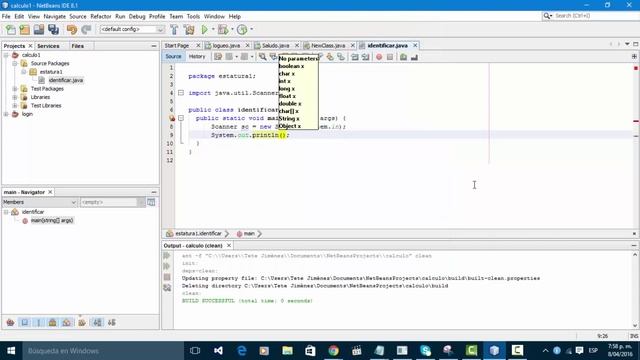Select identificar.java in the Projects tree
640x360 pixels.
coord(66,80)
